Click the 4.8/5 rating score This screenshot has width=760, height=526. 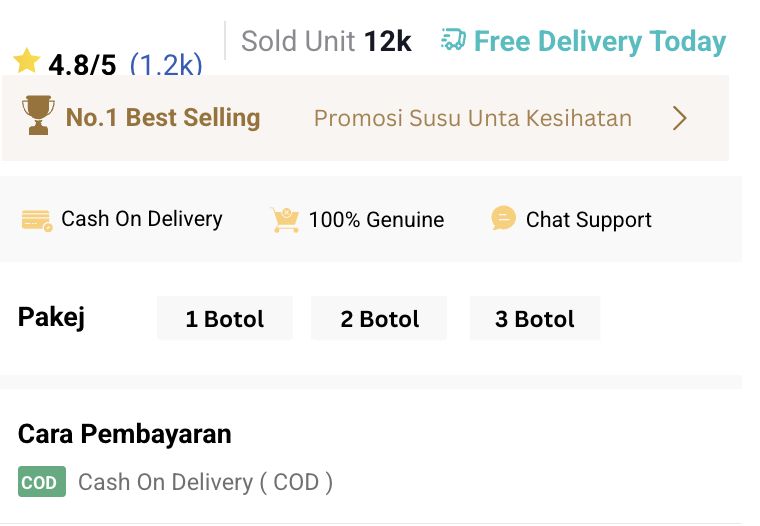click(x=82, y=66)
